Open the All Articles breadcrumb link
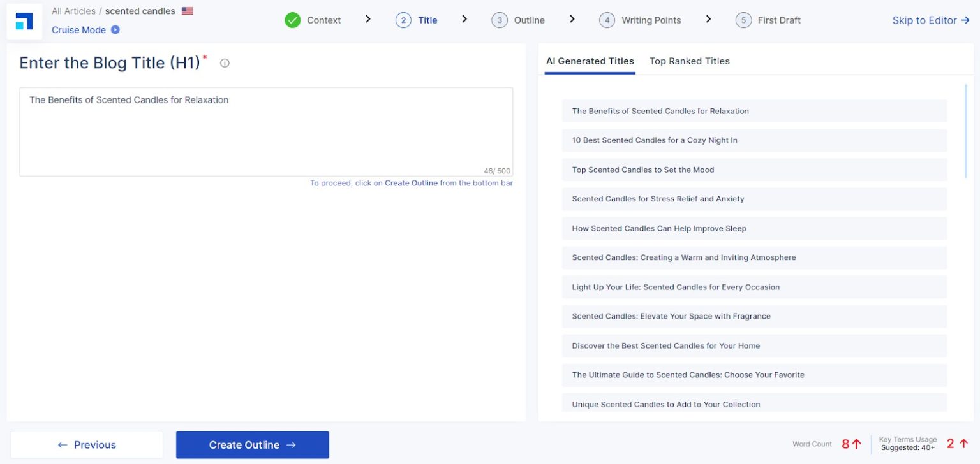 72,10
